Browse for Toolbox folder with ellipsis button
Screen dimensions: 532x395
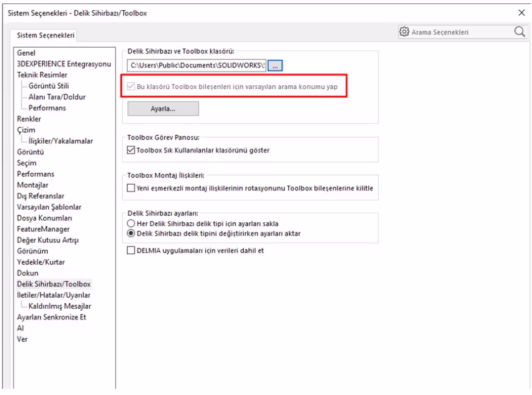(275, 65)
